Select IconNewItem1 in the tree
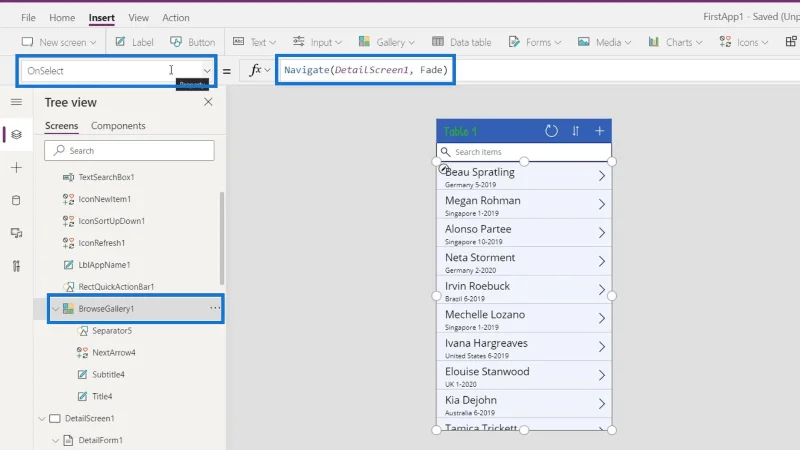 (x=104, y=199)
